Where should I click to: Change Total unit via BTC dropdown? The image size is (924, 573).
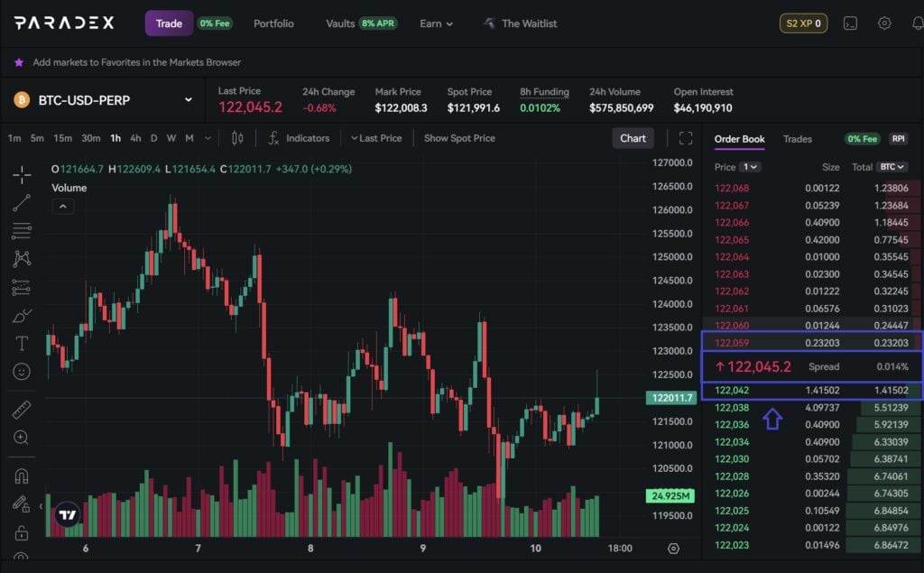pyautogui.click(x=893, y=167)
